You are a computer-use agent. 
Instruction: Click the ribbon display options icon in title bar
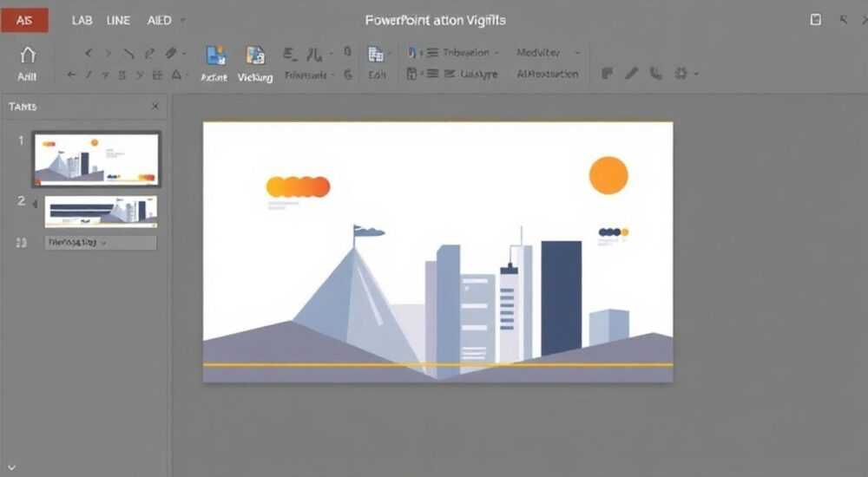coord(815,20)
